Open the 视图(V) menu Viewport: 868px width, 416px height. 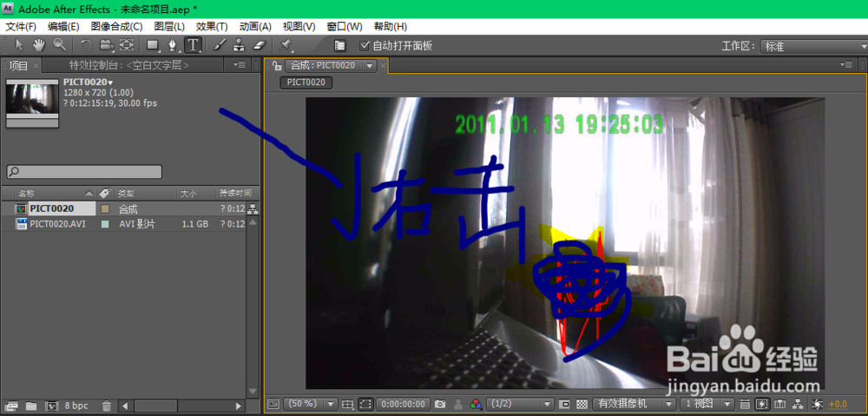(299, 27)
